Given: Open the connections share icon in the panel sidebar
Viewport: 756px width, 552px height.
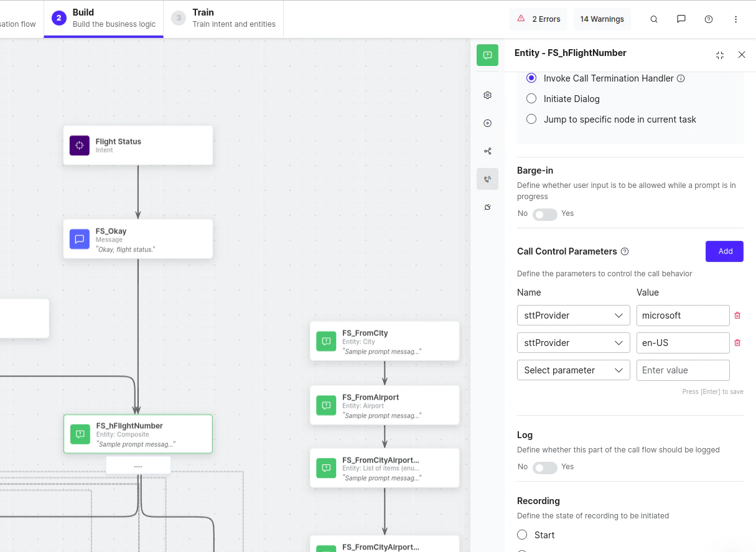Looking at the screenshot, I should coord(487,151).
